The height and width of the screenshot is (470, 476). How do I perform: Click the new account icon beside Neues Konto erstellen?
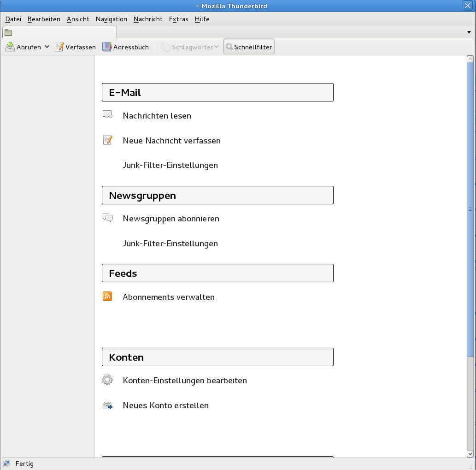(107, 405)
